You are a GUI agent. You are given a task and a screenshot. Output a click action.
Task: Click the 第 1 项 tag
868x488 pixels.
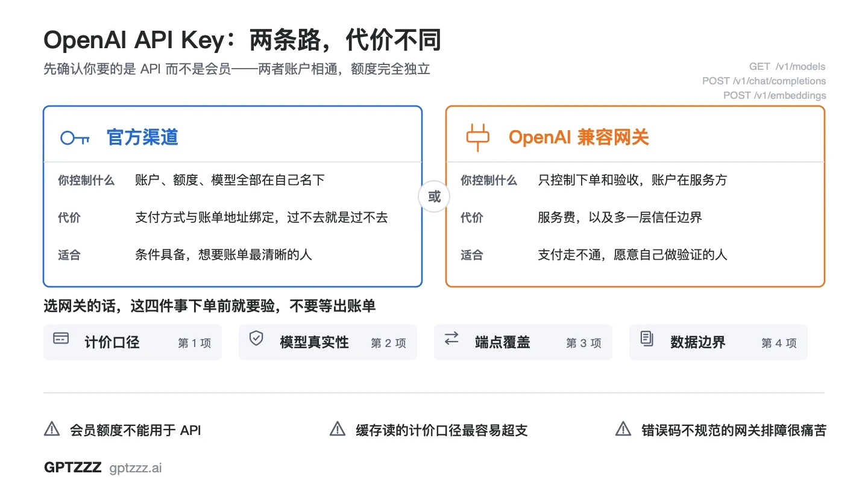[x=195, y=343]
